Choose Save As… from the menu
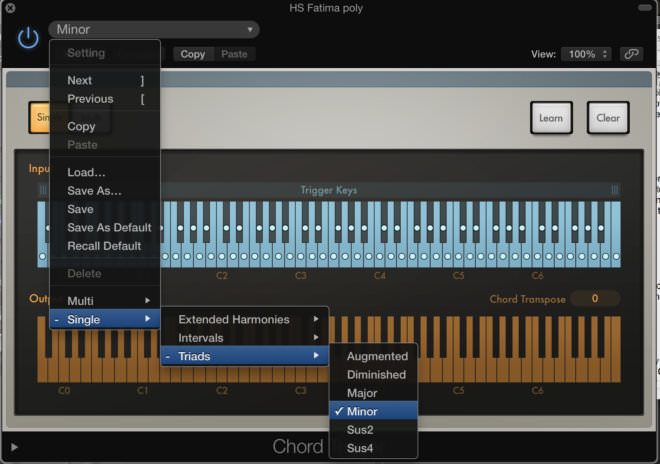 (x=105, y=191)
